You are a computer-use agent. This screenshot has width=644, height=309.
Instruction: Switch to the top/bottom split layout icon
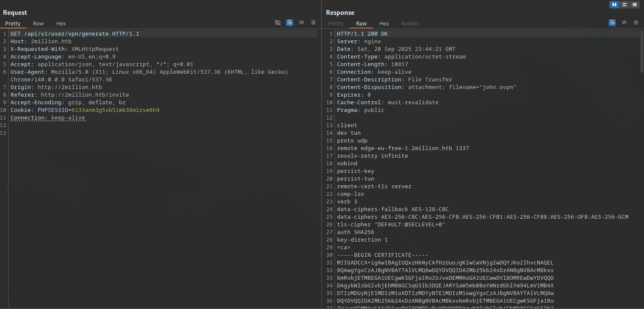pyautogui.click(x=625, y=5)
